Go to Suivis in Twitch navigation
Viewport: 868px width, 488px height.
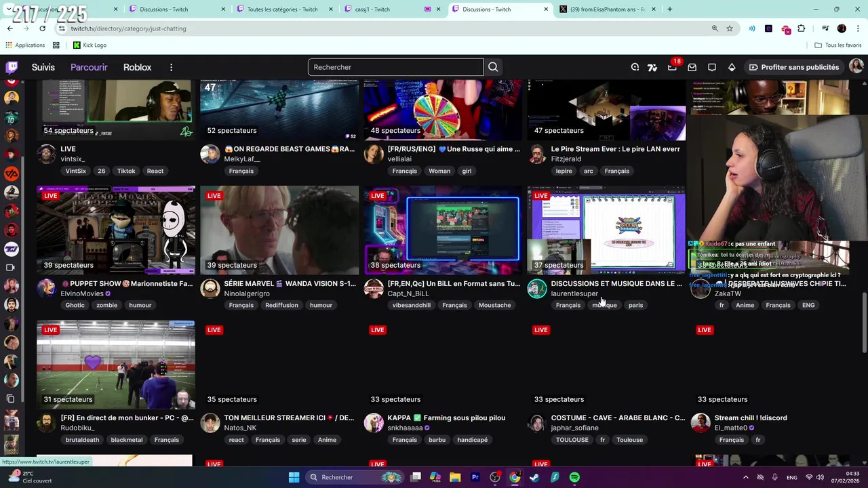(x=43, y=67)
